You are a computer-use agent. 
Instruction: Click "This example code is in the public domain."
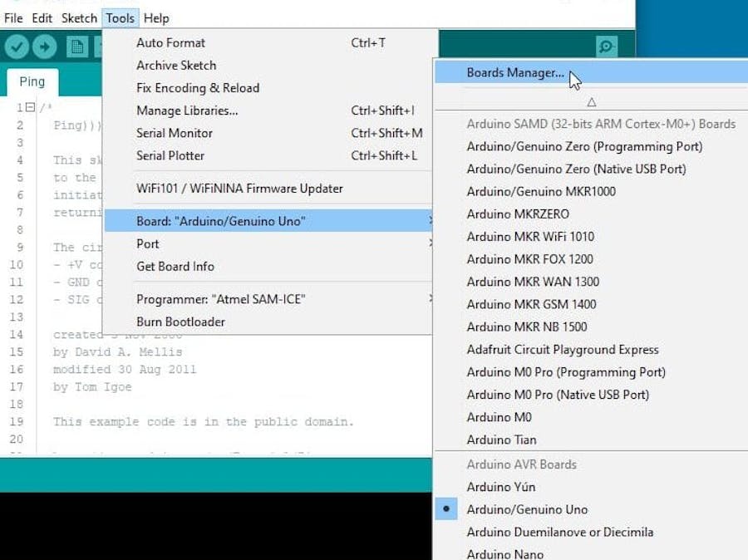pyautogui.click(x=204, y=422)
